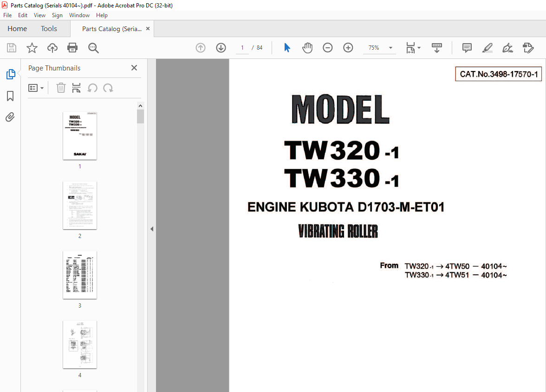Activate the Hand pan tool
Image resolution: width=546 pixels, height=392 pixels.
coord(307,48)
